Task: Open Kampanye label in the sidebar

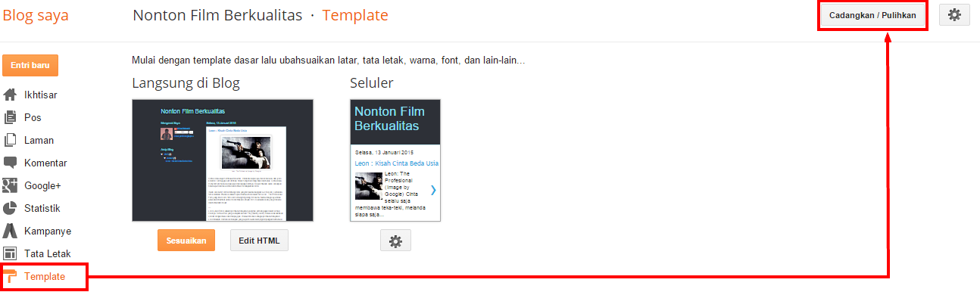Action: point(47,231)
